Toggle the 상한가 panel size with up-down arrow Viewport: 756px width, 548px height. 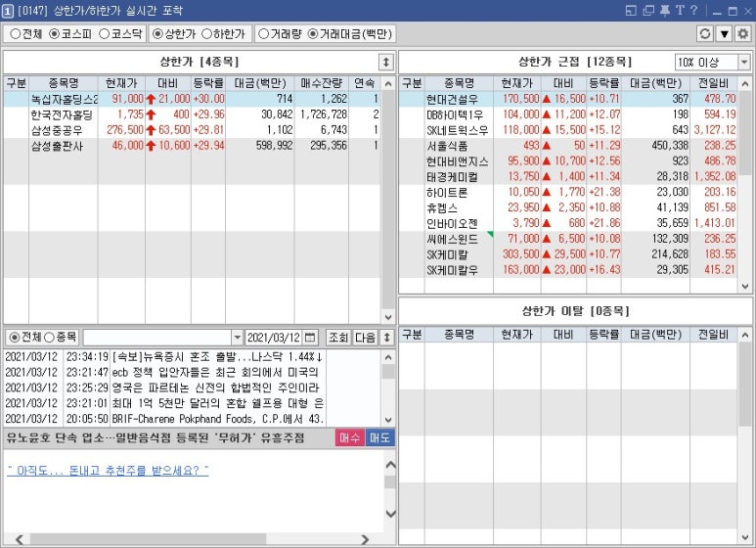point(385,63)
